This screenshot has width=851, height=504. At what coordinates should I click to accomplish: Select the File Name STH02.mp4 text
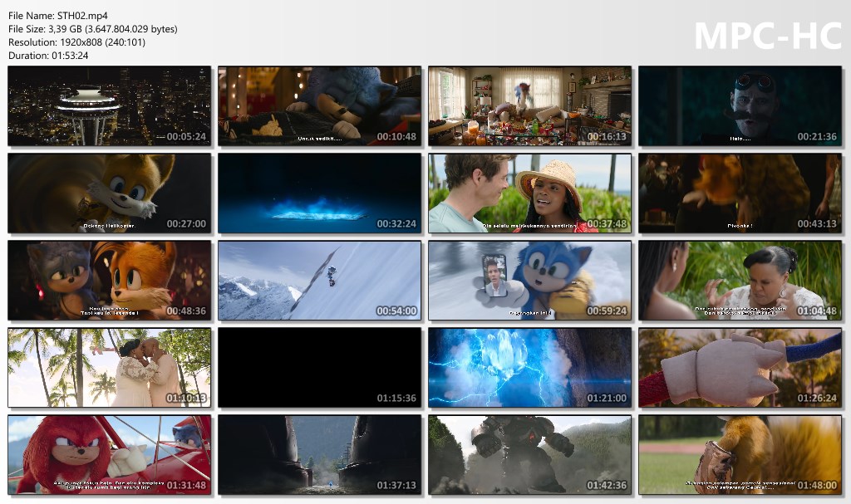(58, 16)
